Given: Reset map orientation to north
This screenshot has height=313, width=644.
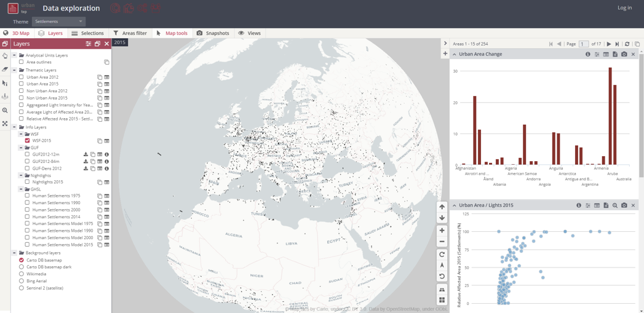Looking at the screenshot, I should (x=442, y=266).
